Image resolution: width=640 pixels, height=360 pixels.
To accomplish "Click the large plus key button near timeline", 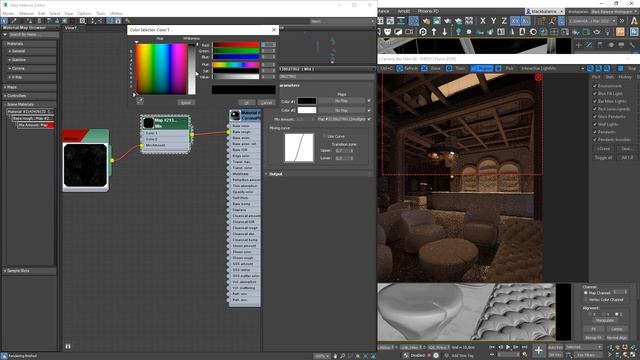I will (539, 350).
